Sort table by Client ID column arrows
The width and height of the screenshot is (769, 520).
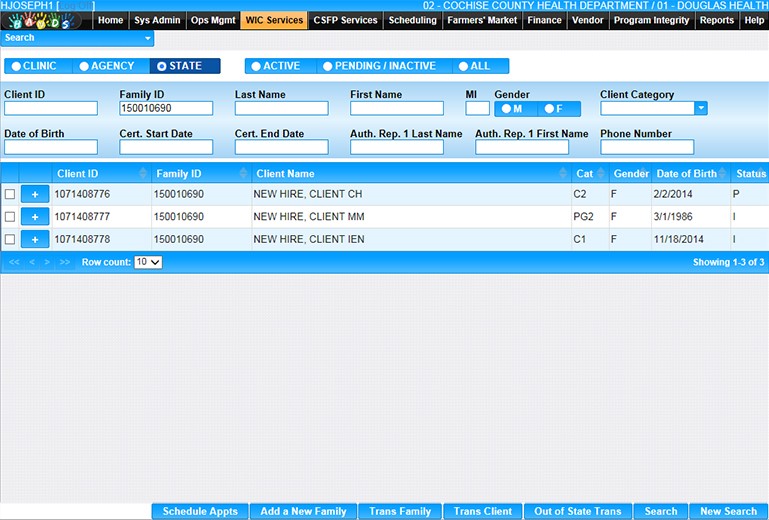(x=142, y=174)
